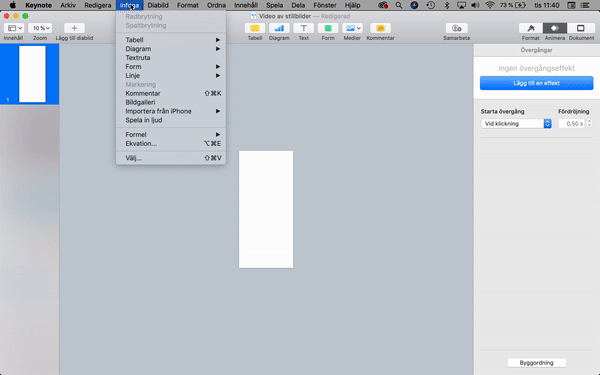Viewport: 600px width, 375px height.
Task: Choose Kommentar from Infoga menu
Action: [171, 93]
